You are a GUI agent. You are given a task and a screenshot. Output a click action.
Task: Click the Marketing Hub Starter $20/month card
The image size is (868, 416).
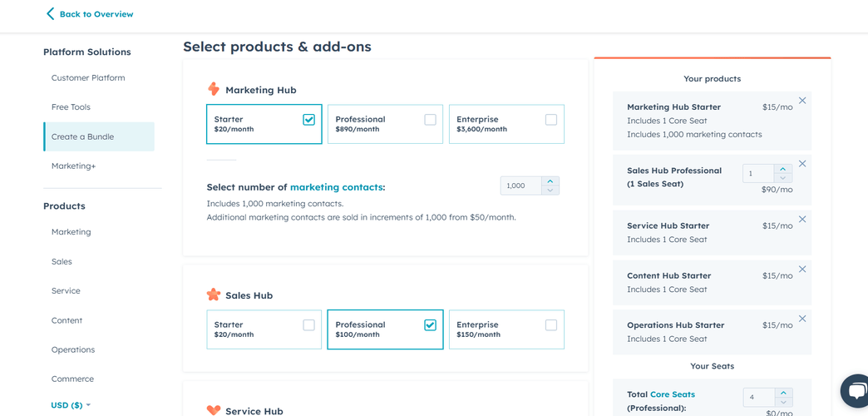click(264, 124)
